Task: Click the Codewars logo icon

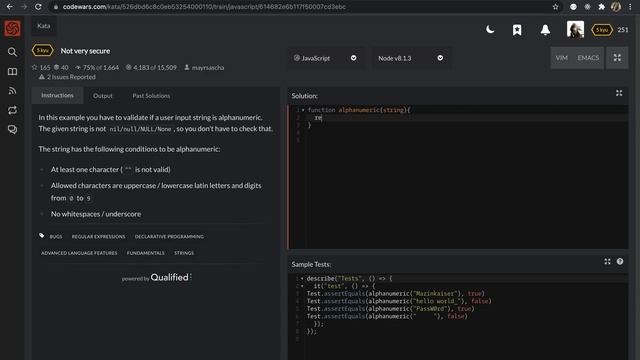Action: click(x=12, y=29)
